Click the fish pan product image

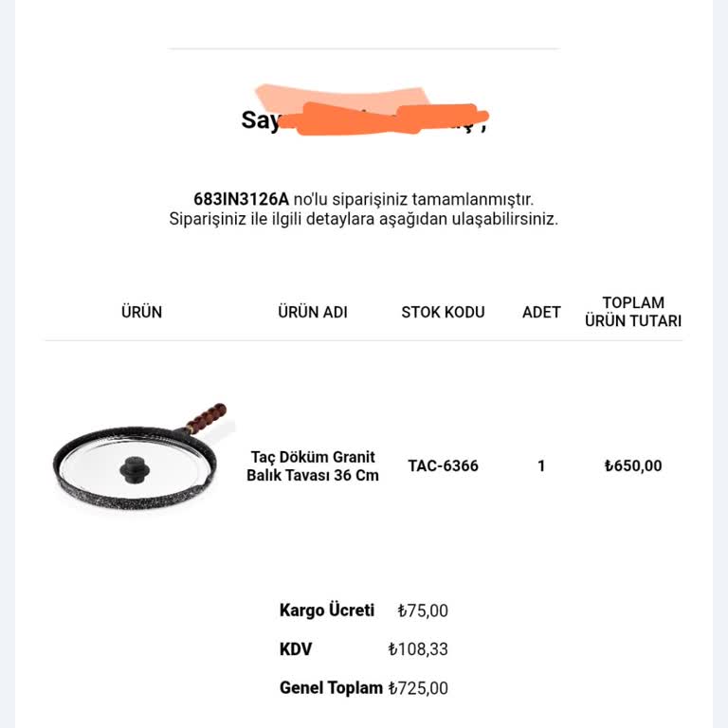coord(140,457)
